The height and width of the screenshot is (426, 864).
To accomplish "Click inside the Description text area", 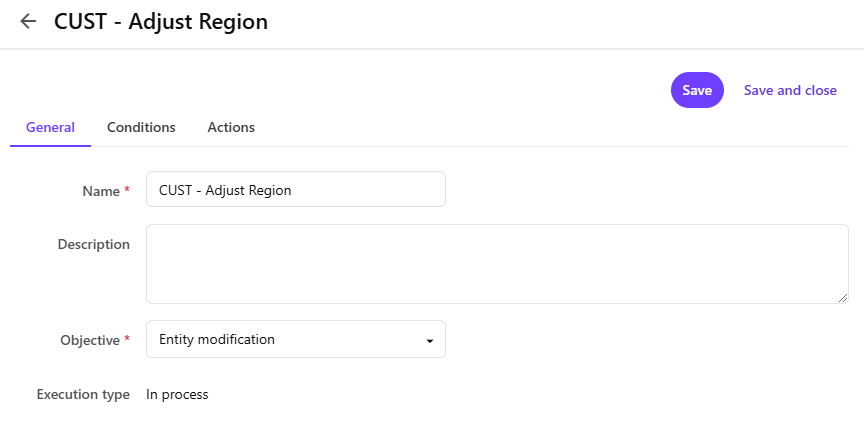I will coord(497,264).
